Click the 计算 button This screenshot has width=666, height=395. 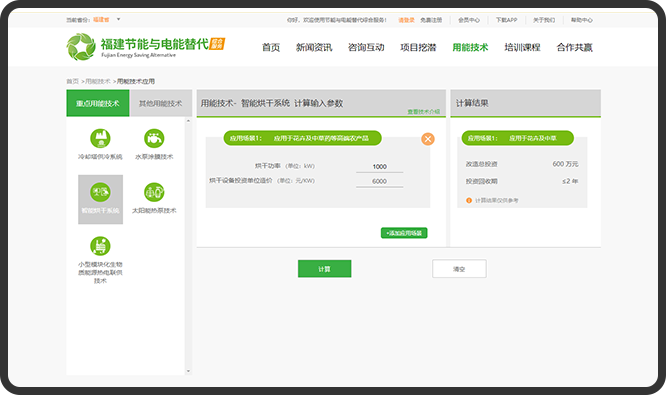[325, 269]
